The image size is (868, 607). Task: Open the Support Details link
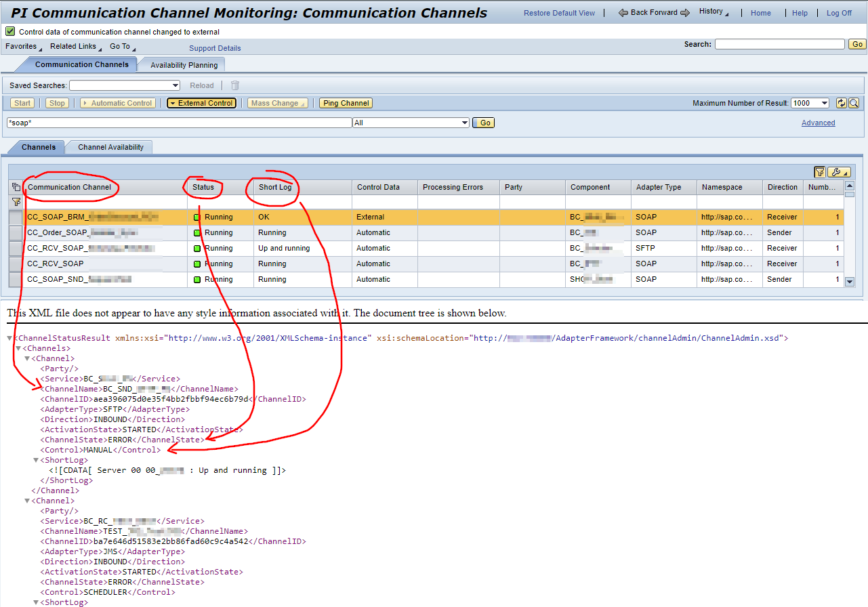(x=215, y=48)
